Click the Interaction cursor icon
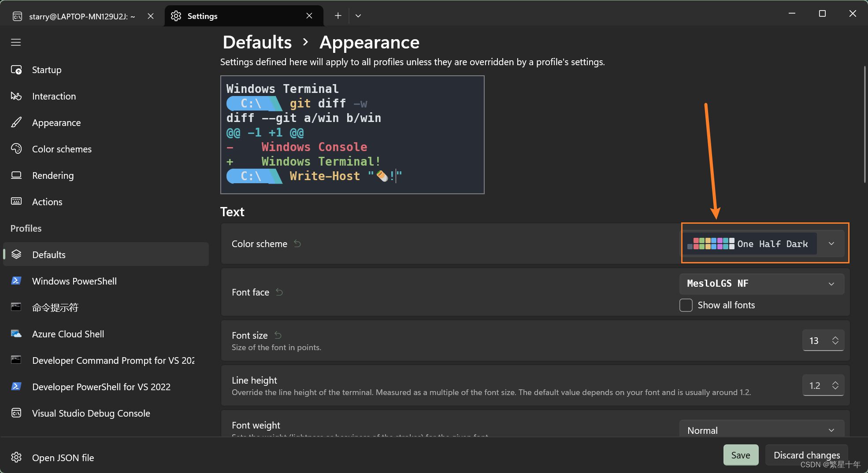This screenshot has width=868, height=473. click(16, 96)
